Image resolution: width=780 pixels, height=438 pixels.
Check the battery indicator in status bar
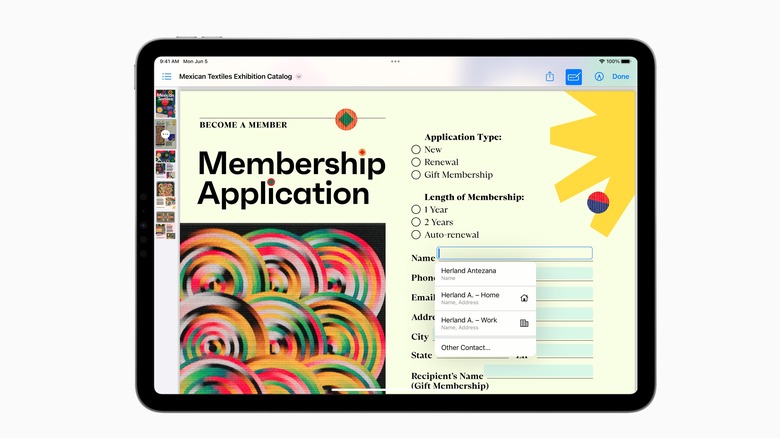[625, 61]
